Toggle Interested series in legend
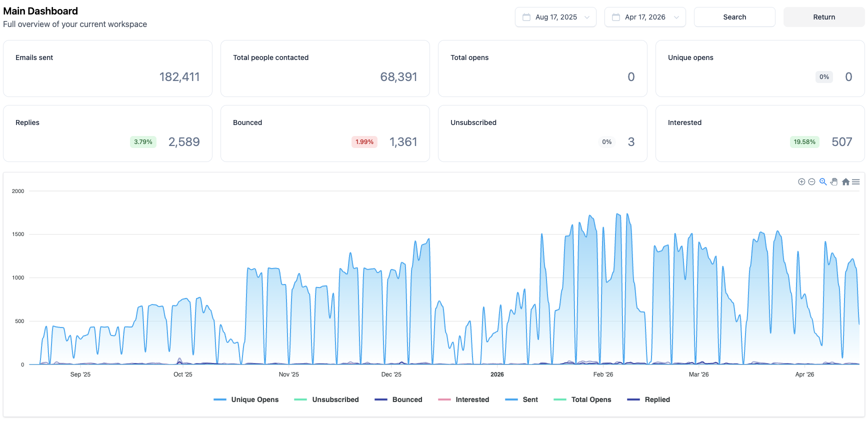The width and height of the screenshot is (868, 426). pyautogui.click(x=463, y=399)
